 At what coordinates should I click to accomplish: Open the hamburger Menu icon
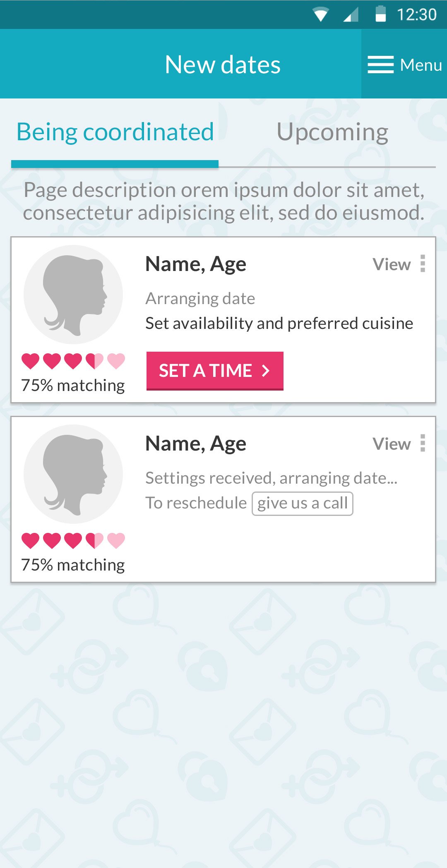380,65
